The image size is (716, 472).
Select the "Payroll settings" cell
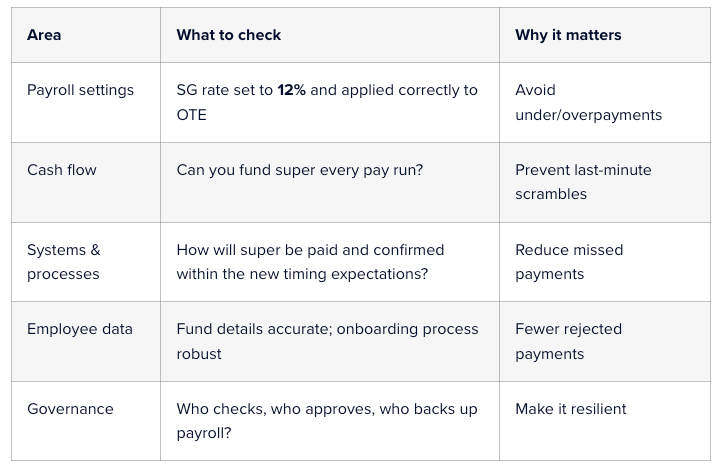pos(80,90)
